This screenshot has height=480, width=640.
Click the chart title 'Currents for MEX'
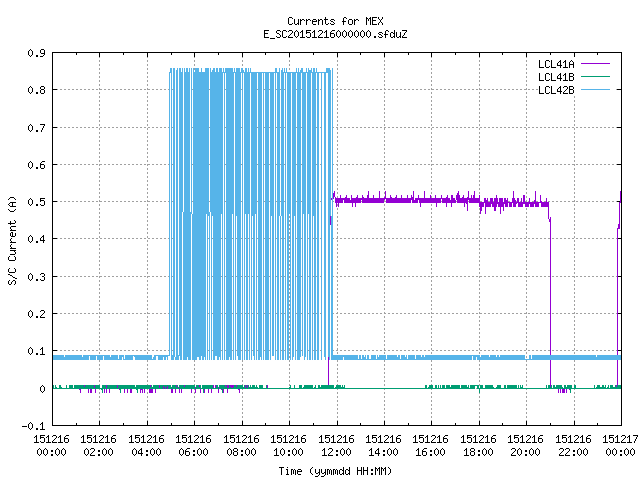pyautogui.click(x=335, y=21)
